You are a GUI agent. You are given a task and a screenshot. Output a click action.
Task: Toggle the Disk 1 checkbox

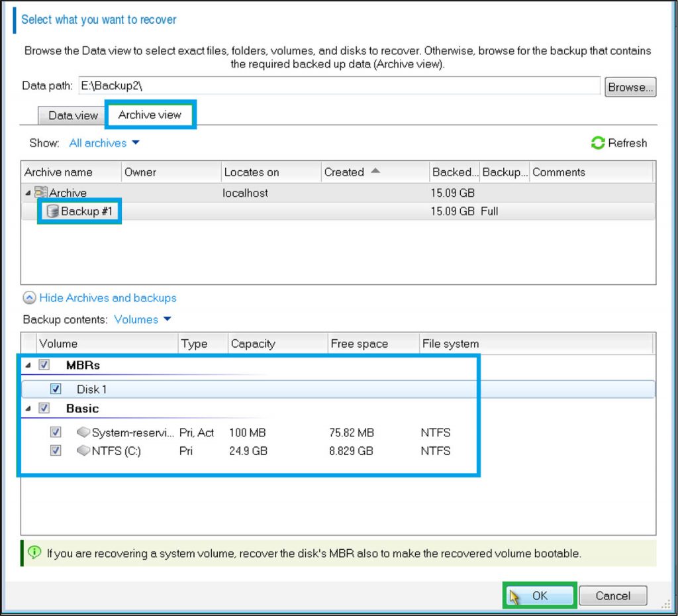pos(56,389)
